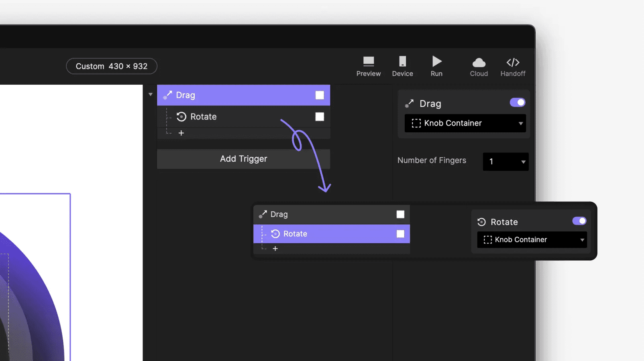Select the Custom 430 × 932 size button
The width and height of the screenshot is (644, 361).
click(x=112, y=66)
